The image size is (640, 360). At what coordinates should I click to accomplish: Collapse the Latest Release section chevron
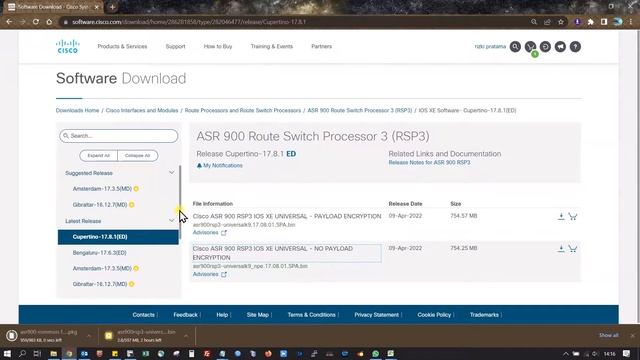pyautogui.click(x=171, y=220)
